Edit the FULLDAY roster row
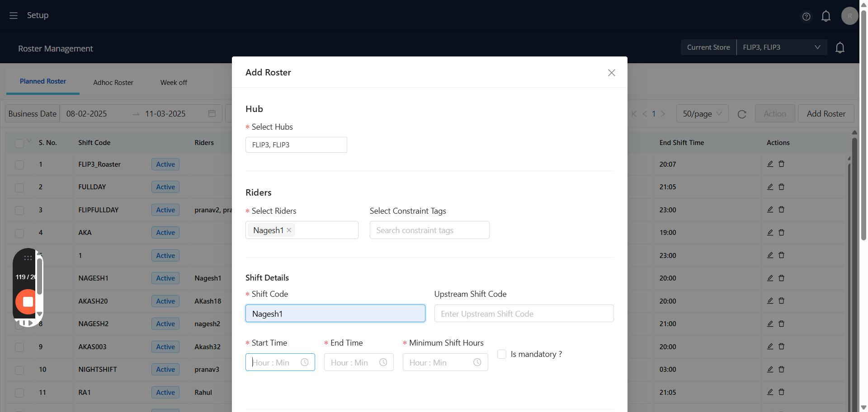This screenshot has height=412, width=868. click(770, 187)
